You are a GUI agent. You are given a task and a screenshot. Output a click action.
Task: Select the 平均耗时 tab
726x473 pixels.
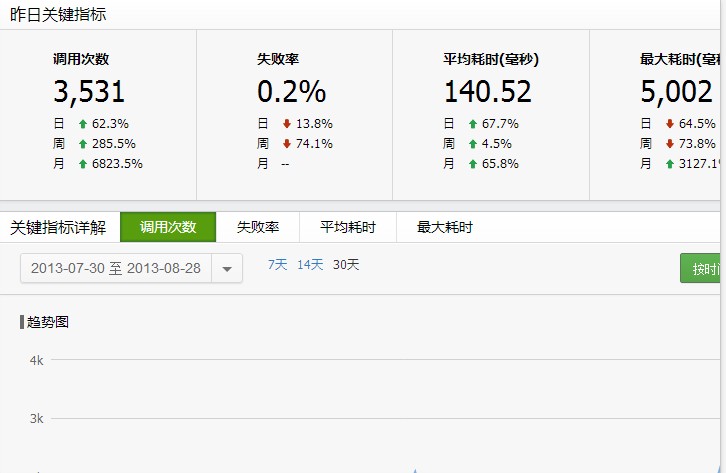pos(348,227)
